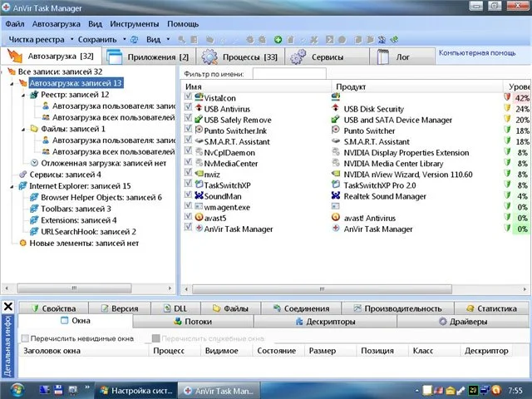
Task: Toggle the SoundMan startup checkbox
Action: coord(188,195)
